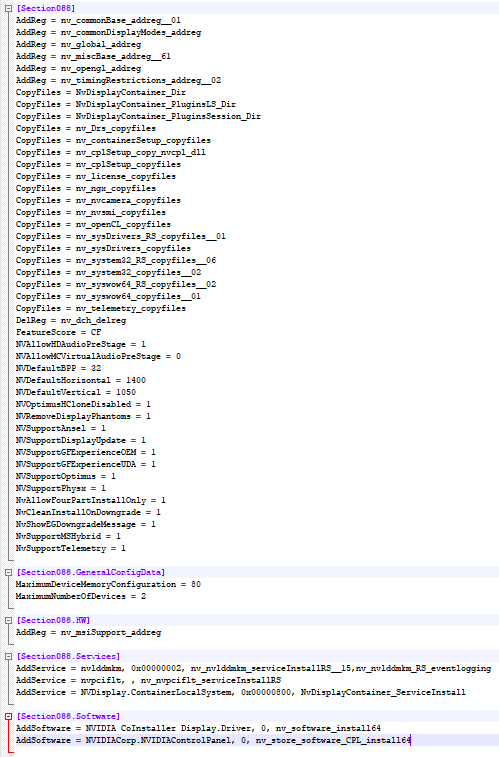Click line NVOptimusHCloneDisabled = 1
The width and height of the screenshot is (499, 757).
[x=83, y=404]
